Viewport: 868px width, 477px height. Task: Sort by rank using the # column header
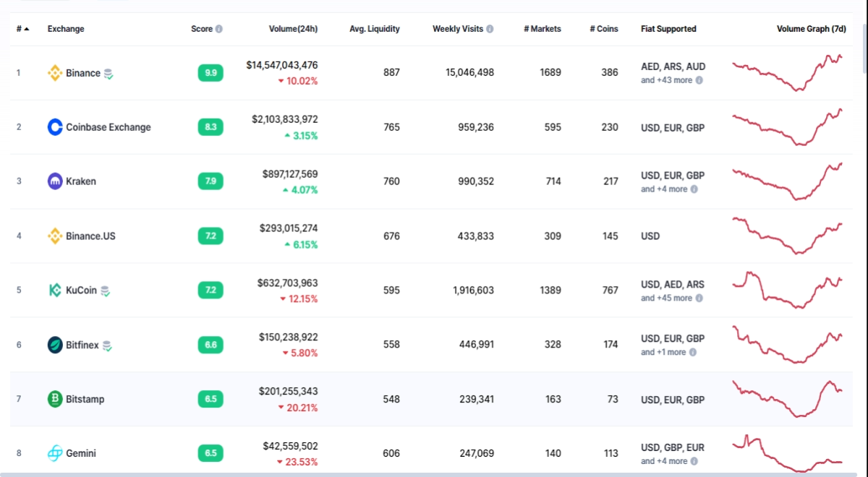[23, 29]
